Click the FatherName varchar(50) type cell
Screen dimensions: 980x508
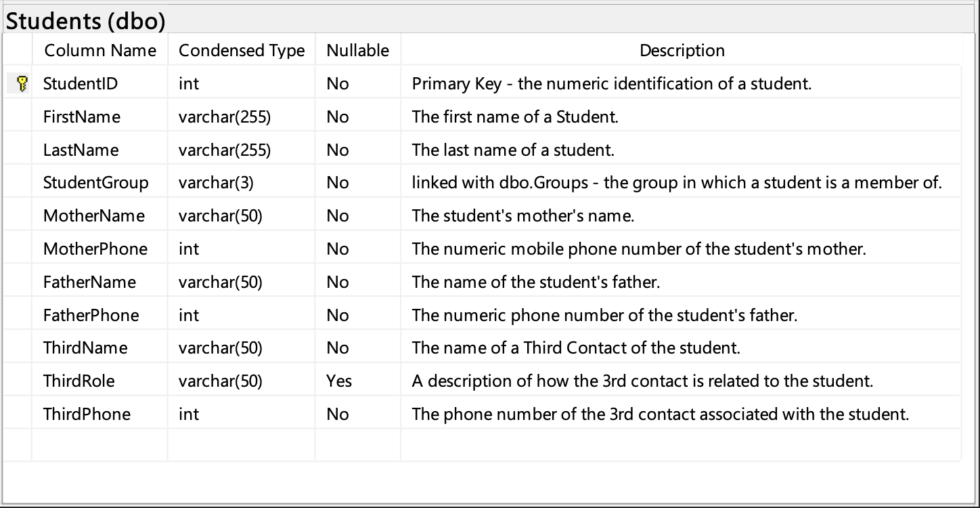pos(220,282)
